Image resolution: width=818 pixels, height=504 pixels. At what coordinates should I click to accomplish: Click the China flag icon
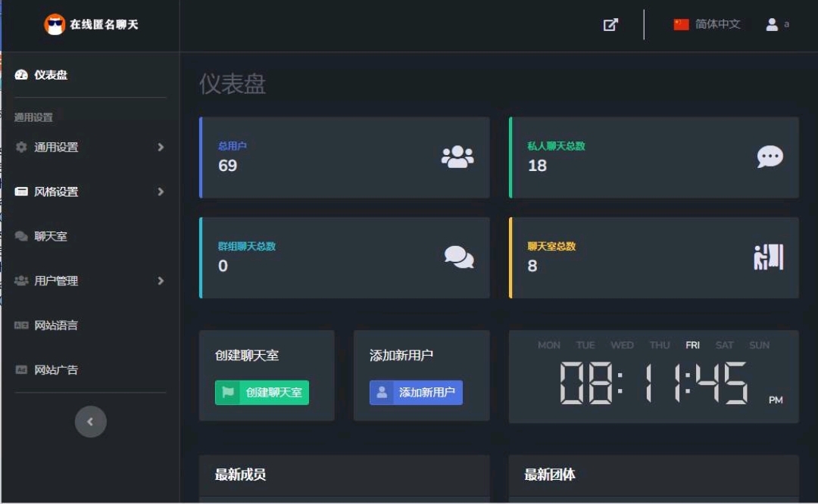pos(681,24)
